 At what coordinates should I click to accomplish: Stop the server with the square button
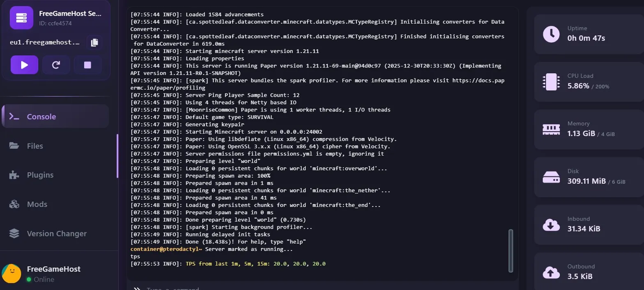[87, 65]
